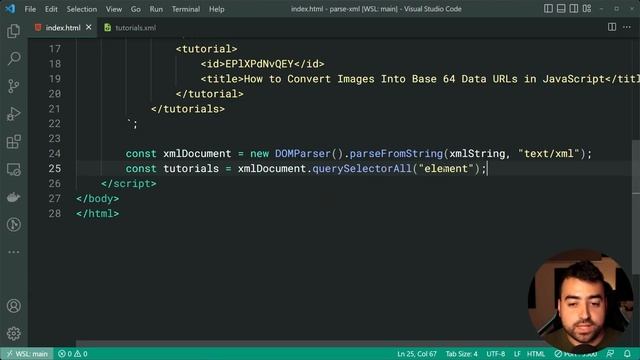
Task: Click the EPlXPdNvQEY id value
Action: coord(259,64)
